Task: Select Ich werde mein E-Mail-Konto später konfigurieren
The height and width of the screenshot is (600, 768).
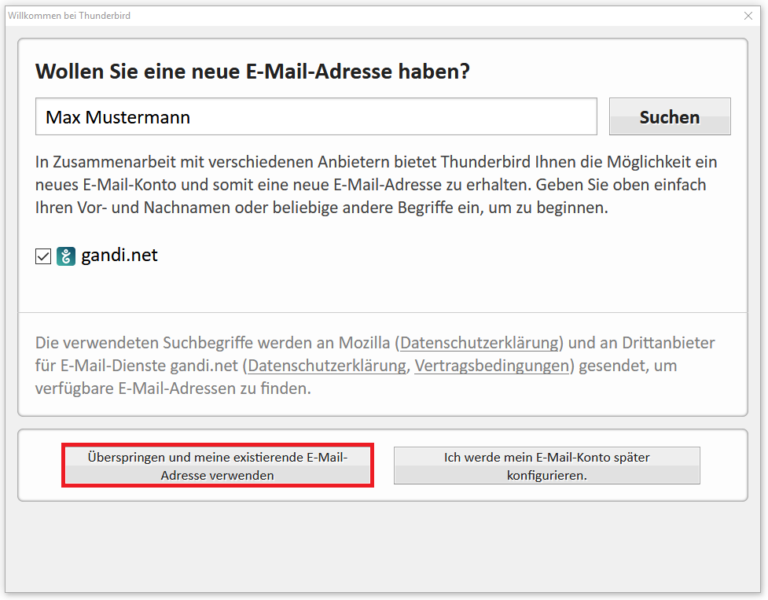Action: (x=546, y=467)
